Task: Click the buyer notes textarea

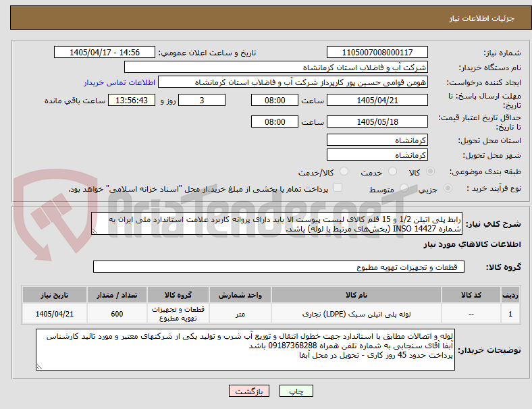Action: coord(245,350)
